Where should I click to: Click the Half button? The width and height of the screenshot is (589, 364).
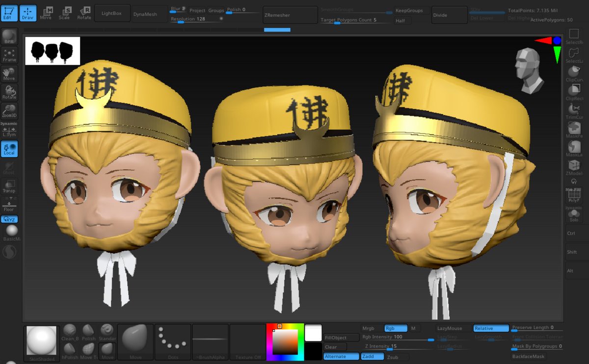pos(403,21)
